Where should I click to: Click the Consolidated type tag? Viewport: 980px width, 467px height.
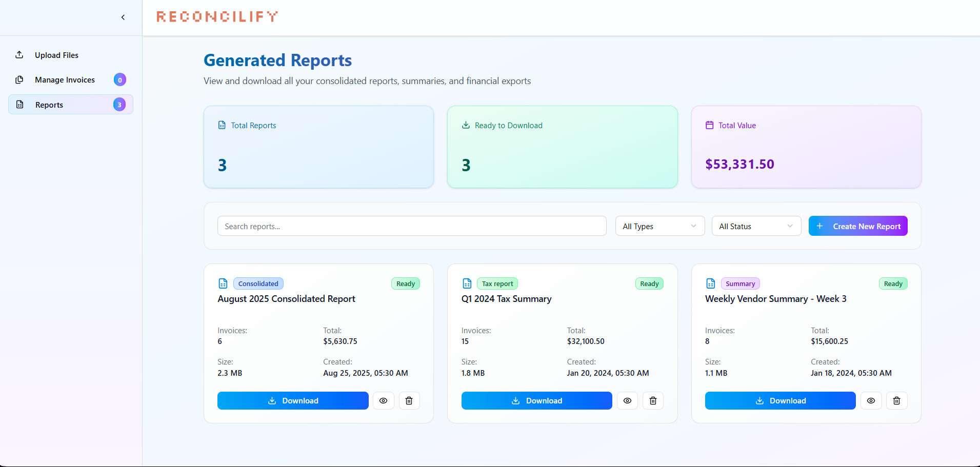click(x=258, y=283)
